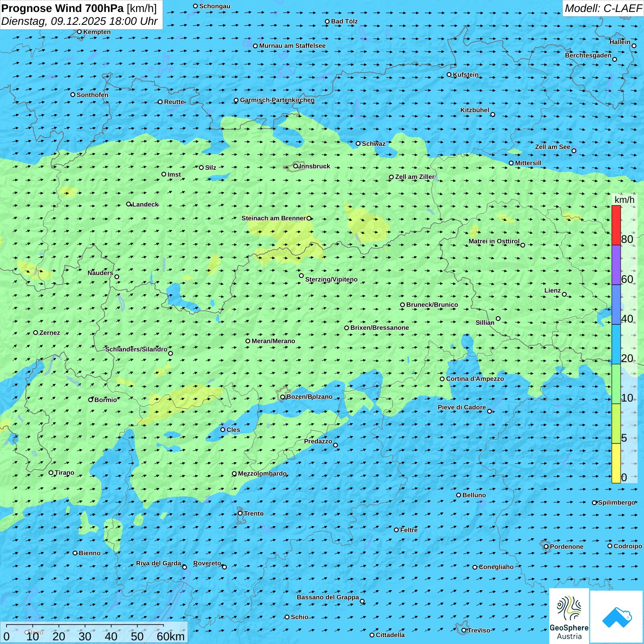Image resolution: width=644 pixels, height=644 pixels.
Task: Click the Kufstein city marker
Action: click(x=449, y=75)
